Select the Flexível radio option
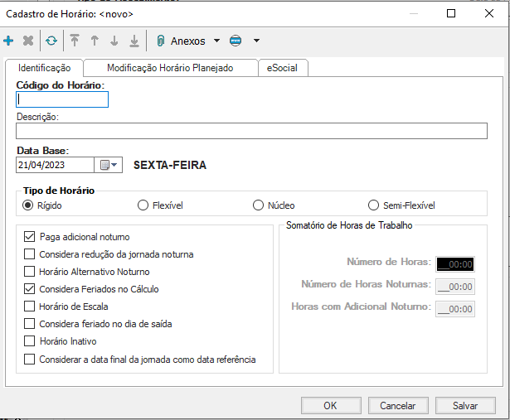Viewport: 510px width, 420px height. click(x=143, y=205)
